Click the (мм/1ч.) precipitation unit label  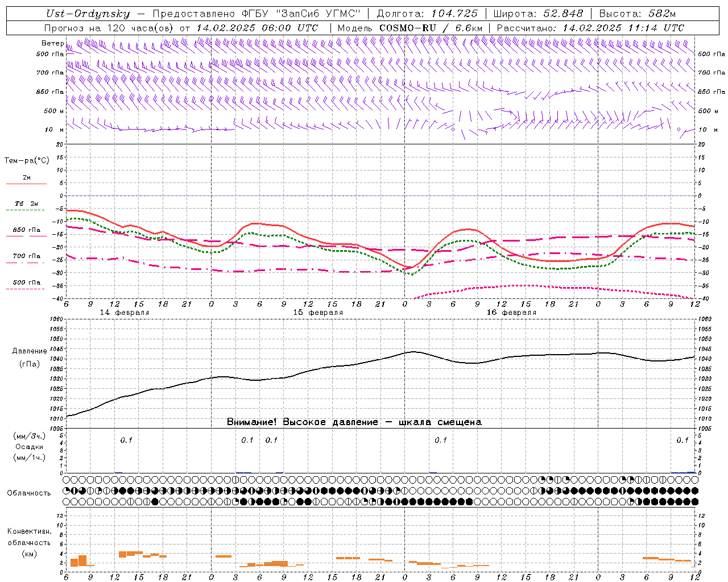(x=29, y=458)
